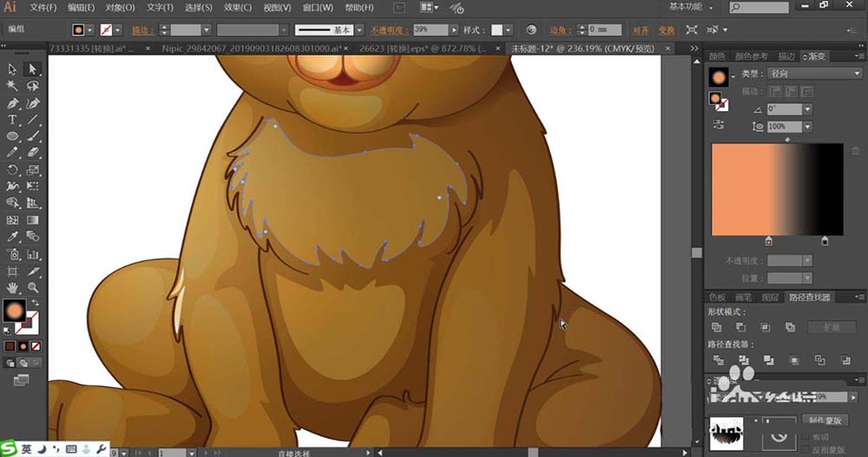The height and width of the screenshot is (457, 868).
Task: Click Unite shape mode in Pathfinder
Action: click(x=716, y=327)
